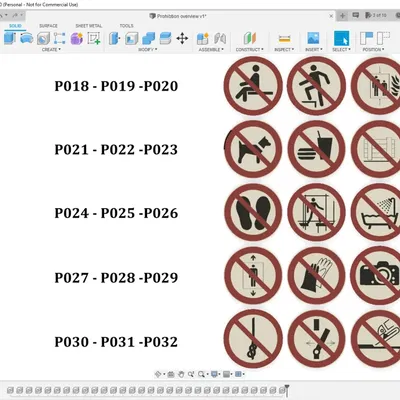This screenshot has width=400, height=400.
Task: Click the Fit magnifier icon
Action: click(201, 374)
